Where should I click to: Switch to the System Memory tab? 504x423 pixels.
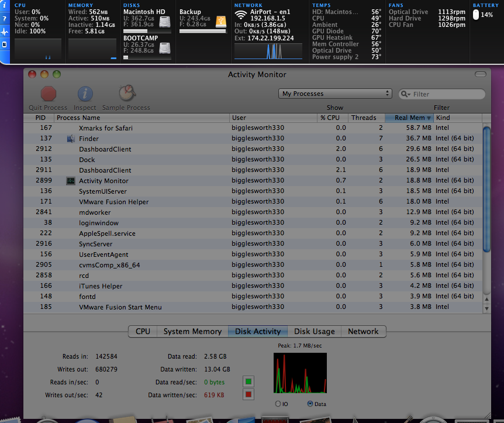(x=192, y=331)
